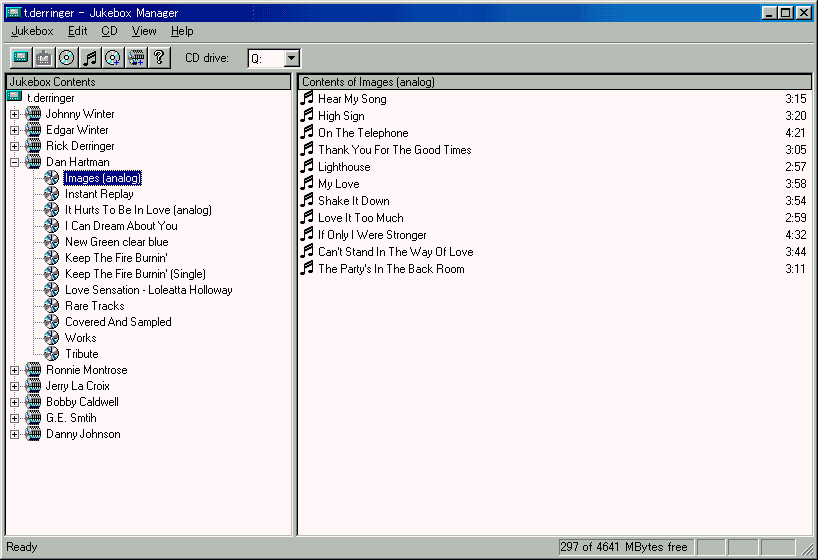Select Love Sensation - Loleatta Holloway album
The width and height of the screenshot is (818, 560).
tap(148, 290)
